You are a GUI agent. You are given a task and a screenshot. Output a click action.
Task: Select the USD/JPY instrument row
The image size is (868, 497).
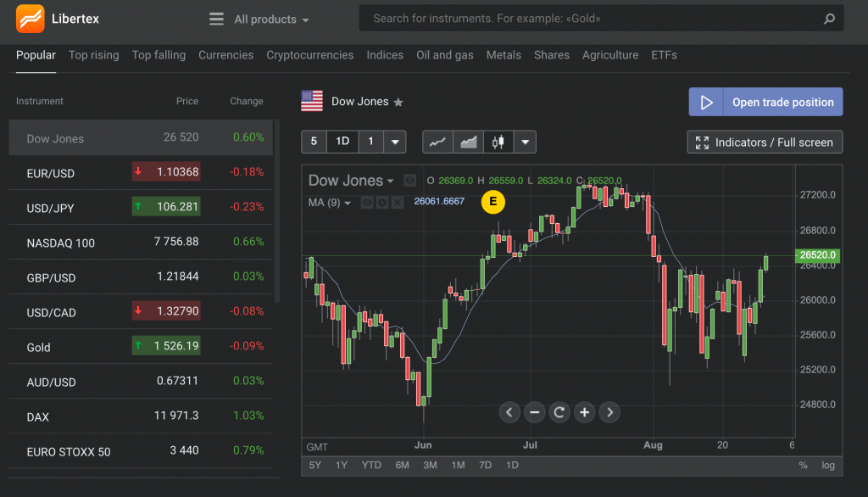coord(141,207)
